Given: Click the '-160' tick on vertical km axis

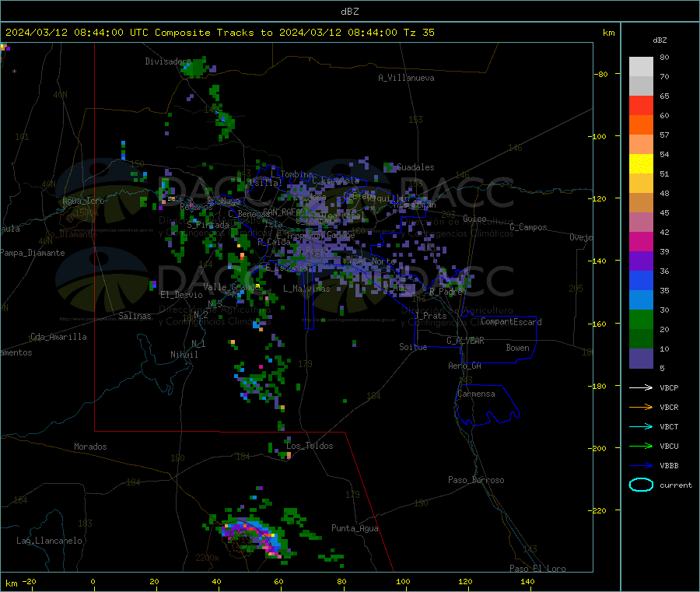Looking at the screenshot, I should [599, 324].
